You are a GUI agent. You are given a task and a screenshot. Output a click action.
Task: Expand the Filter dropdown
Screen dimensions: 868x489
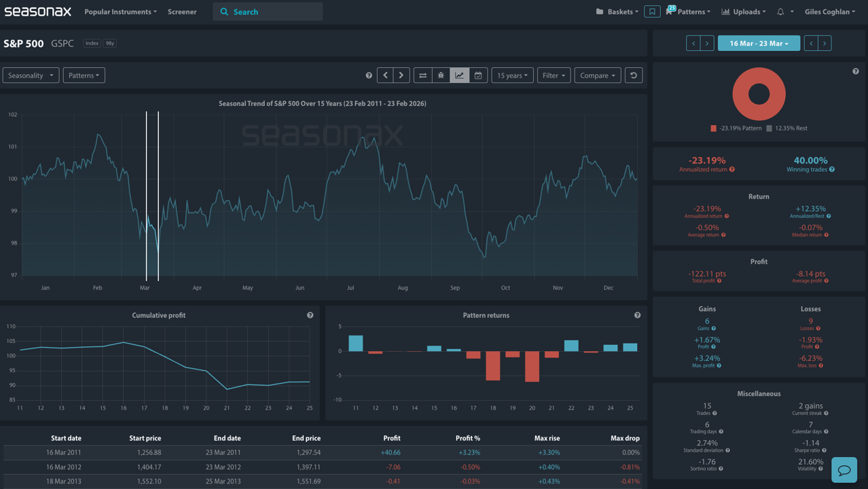pos(554,75)
